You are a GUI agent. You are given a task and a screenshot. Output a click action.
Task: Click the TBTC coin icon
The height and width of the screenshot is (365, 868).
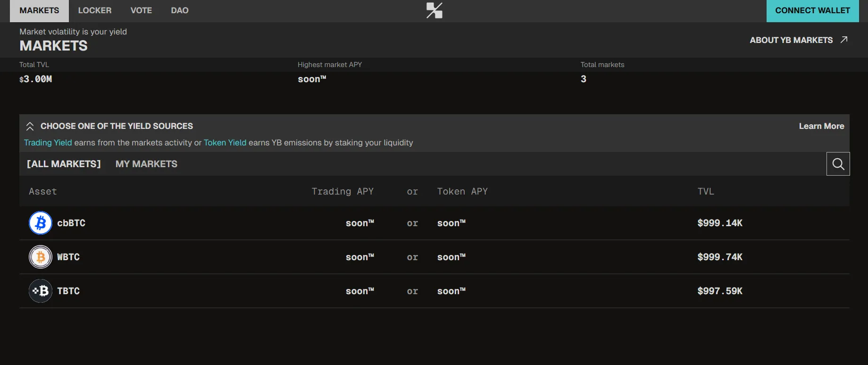(x=41, y=291)
